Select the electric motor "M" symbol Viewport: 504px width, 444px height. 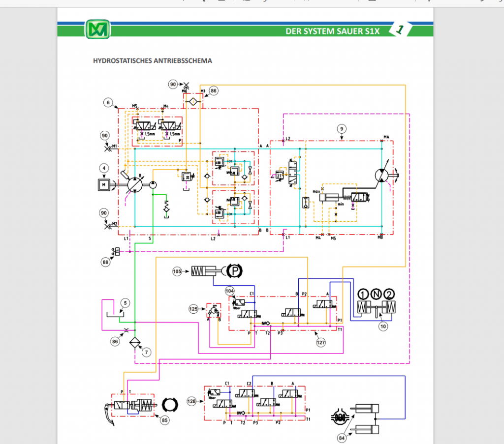tap(103, 184)
